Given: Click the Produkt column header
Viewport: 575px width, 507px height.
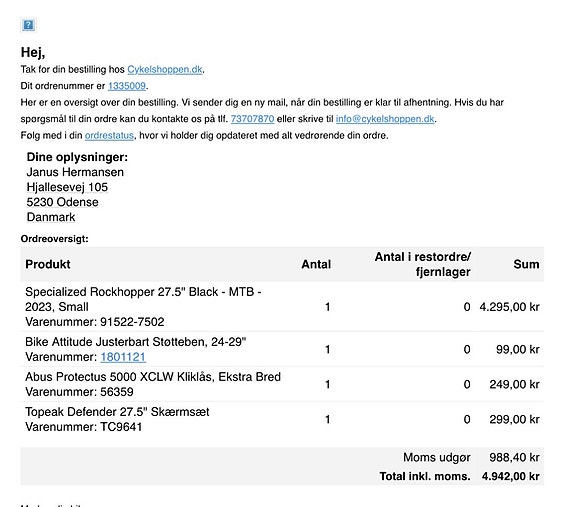Looking at the screenshot, I should pyautogui.click(x=48, y=264).
